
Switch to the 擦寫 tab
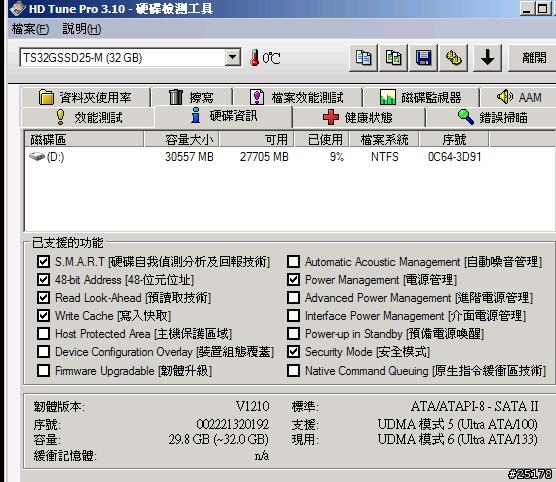pos(191,97)
